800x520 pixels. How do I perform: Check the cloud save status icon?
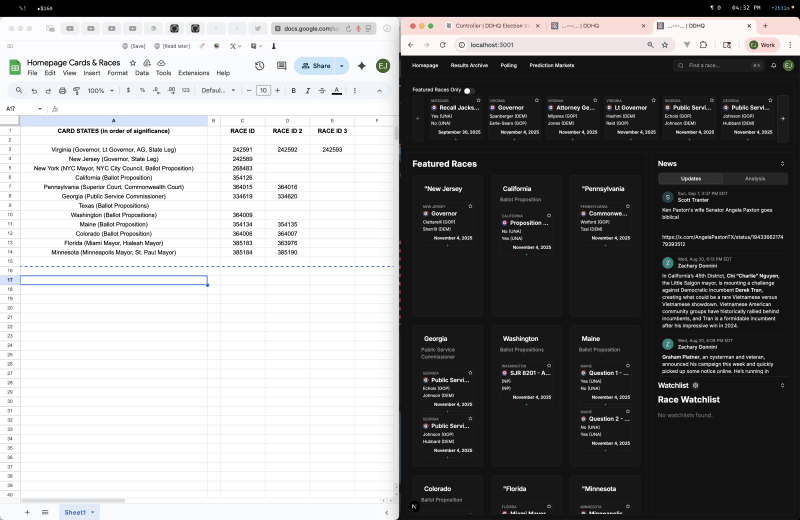(161, 63)
